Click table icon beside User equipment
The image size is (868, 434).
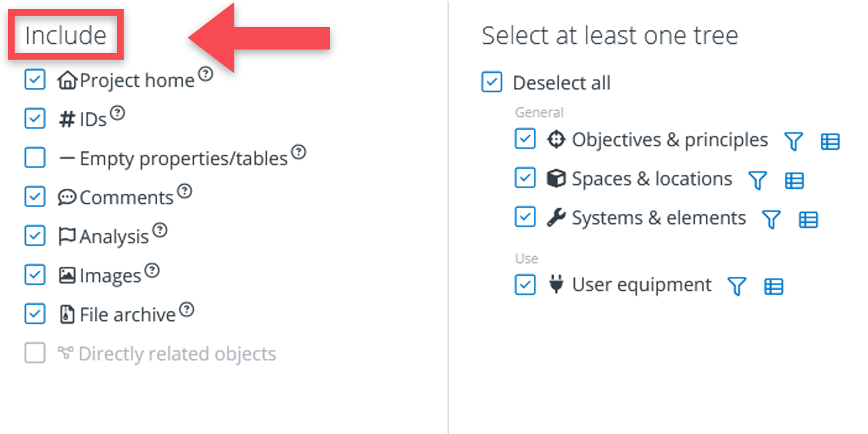click(x=774, y=286)
